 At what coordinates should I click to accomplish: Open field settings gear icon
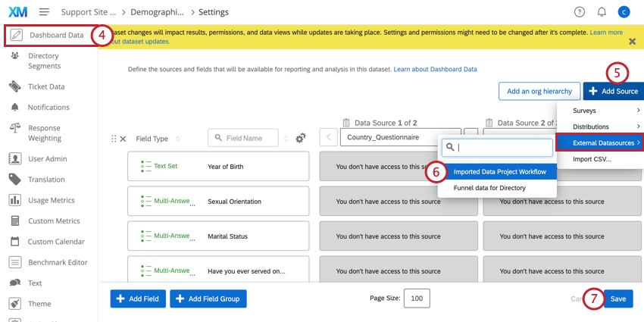[301, 139]
